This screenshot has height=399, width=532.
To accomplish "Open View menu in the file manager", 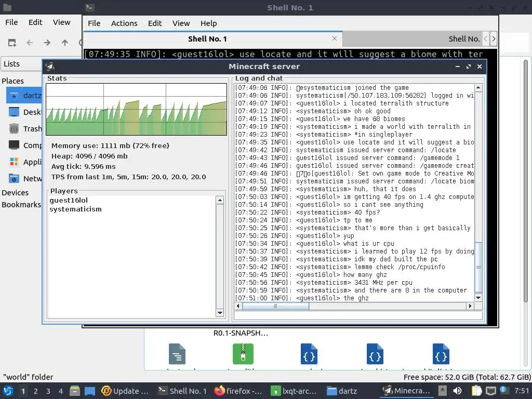I will coord(61,22).
